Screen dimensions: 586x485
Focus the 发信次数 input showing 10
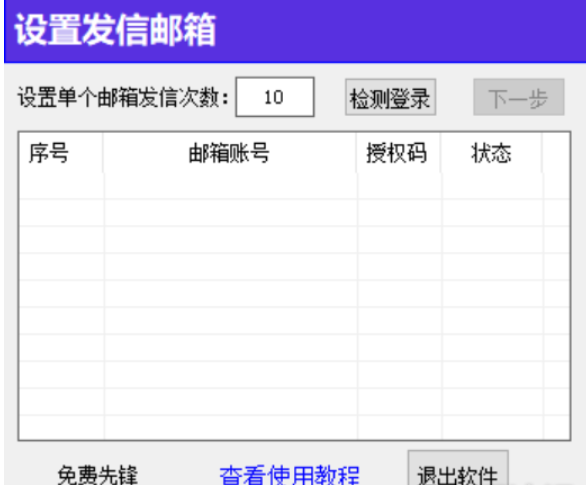[275, 97]
